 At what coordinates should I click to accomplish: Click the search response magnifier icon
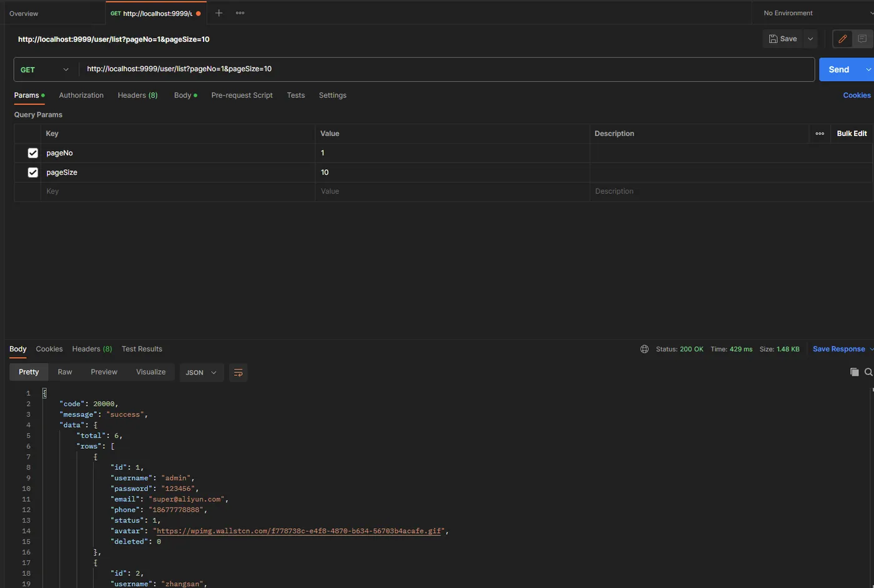[x=868, y=372]
